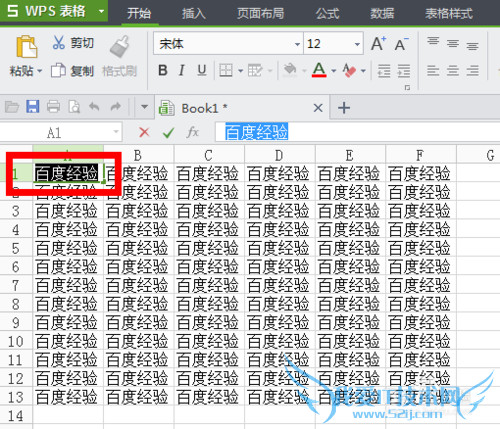Apply cell borders icon

226,71
